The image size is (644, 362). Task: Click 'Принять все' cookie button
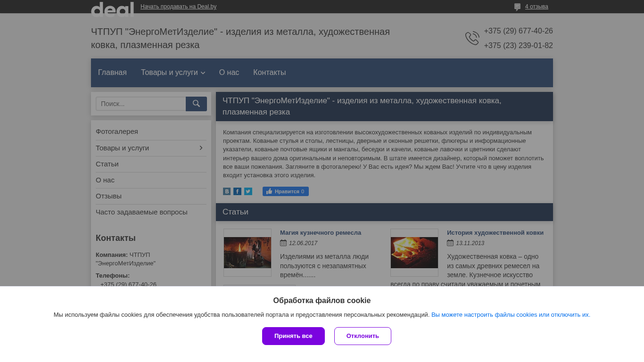point(293,336)
